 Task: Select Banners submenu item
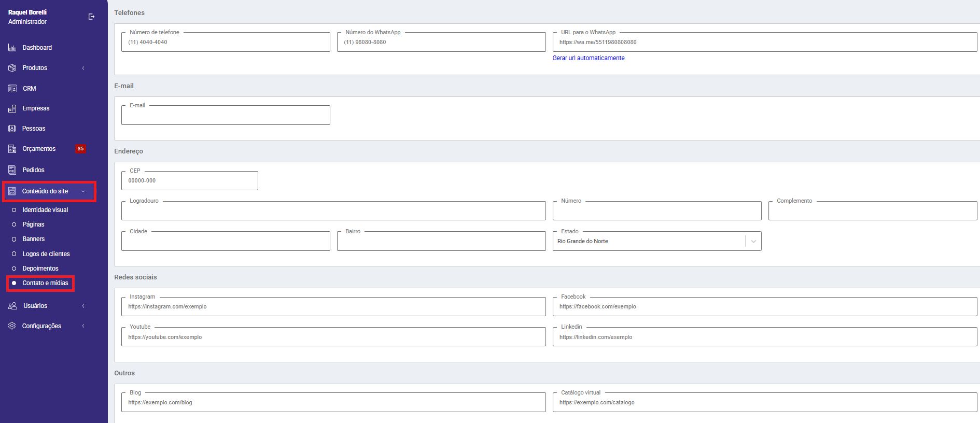coord(33,239)
